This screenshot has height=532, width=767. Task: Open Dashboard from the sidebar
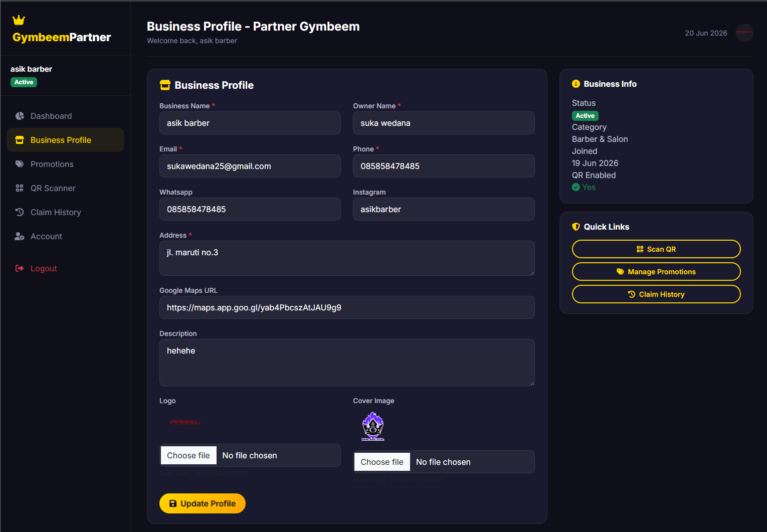point(65,116)
